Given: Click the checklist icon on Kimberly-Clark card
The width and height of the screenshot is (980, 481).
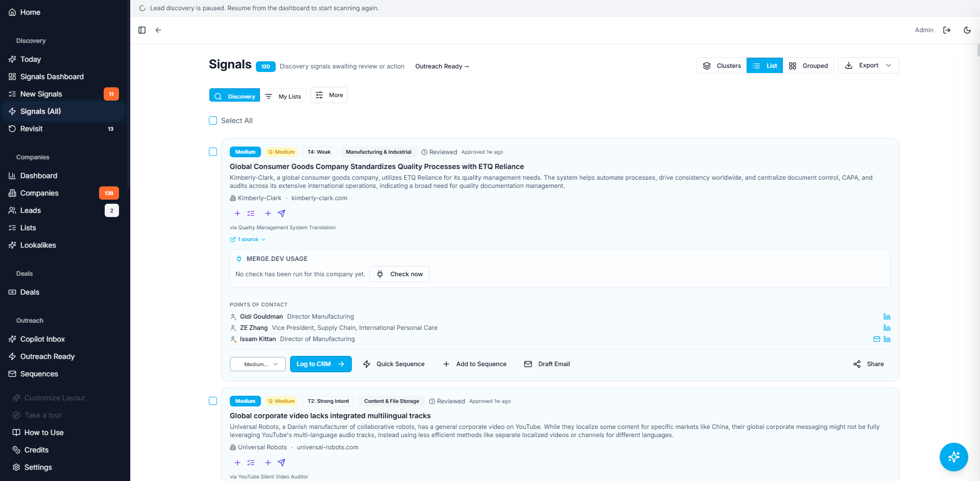Looking at the screenshot, I should click(x=251, y=213).
